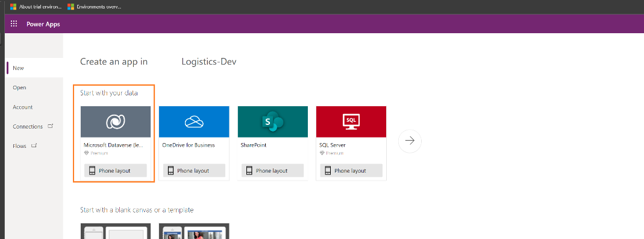Click the Microsoft Dataverse label text
644x239 pixels.
tap(113, 145)
